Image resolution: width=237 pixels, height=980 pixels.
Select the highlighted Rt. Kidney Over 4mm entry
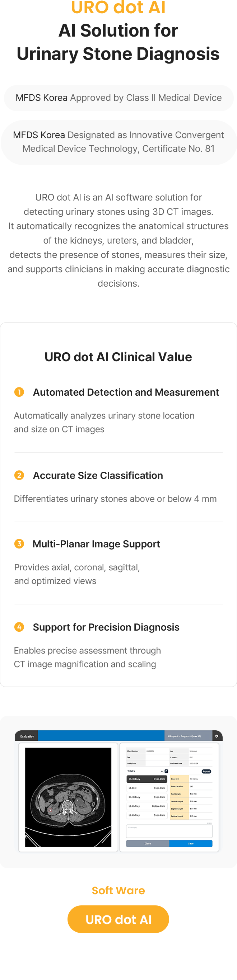coord(147,779)
